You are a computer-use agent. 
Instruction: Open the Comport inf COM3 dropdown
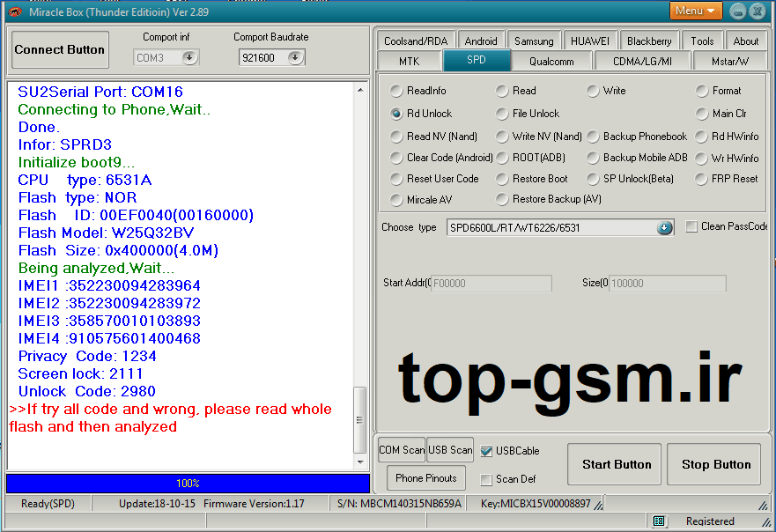pyautogui.click(x=189, y=58)
